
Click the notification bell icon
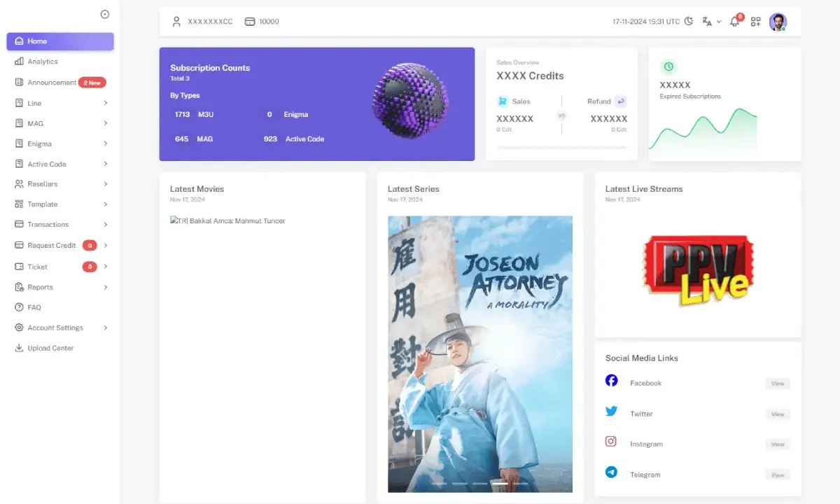(734, 22)
